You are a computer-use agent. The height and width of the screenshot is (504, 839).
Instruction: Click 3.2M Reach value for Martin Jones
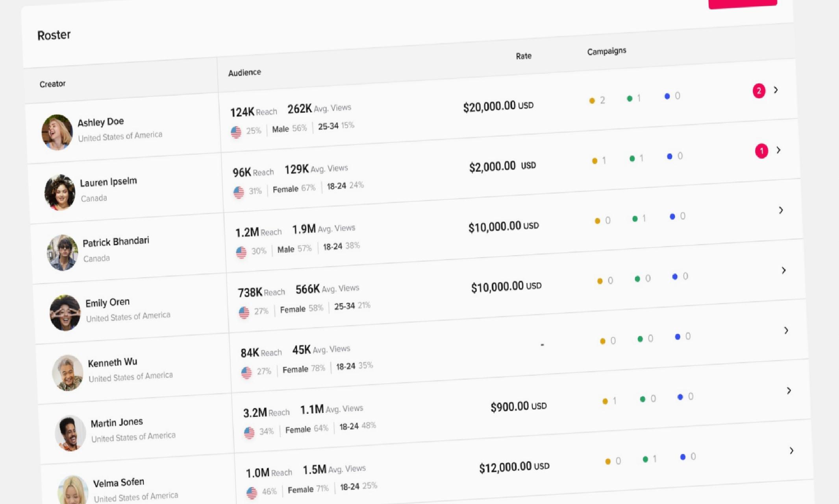point(267,413)
